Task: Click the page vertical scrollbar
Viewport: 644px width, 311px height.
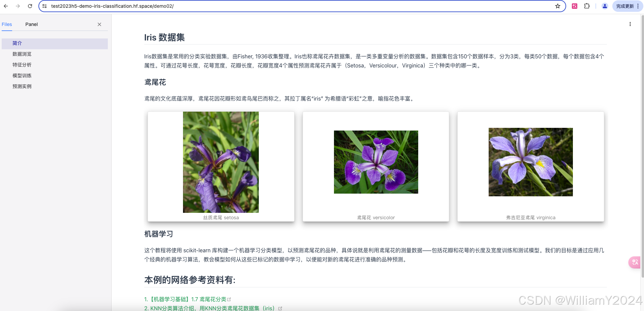Action: pyautogui.click(x=642, y=146)
